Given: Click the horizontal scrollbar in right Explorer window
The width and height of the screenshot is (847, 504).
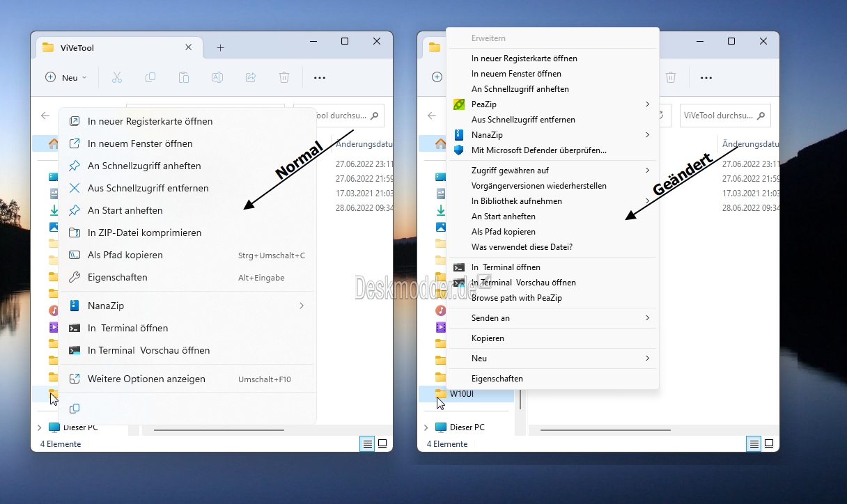Looking at the screenshot, I should click(x=605, y=430).
